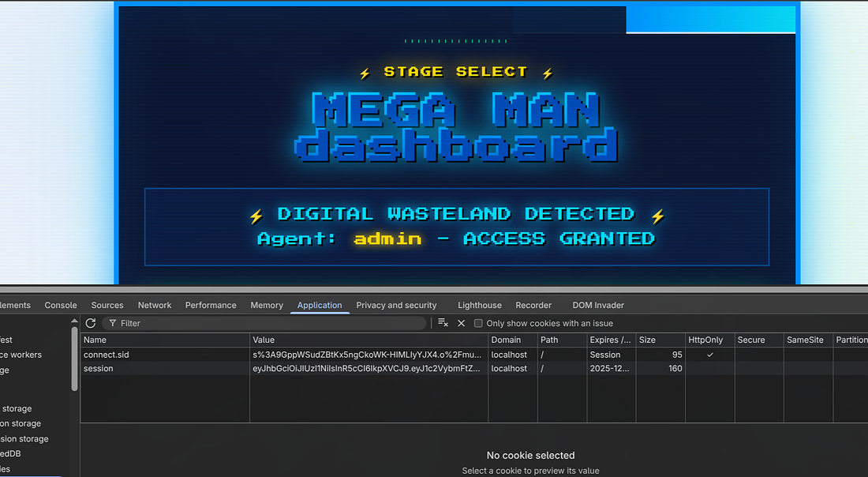Click the HttpOnly checkmark for connect.sid
The image size is (868, 477).
[709, 355]
